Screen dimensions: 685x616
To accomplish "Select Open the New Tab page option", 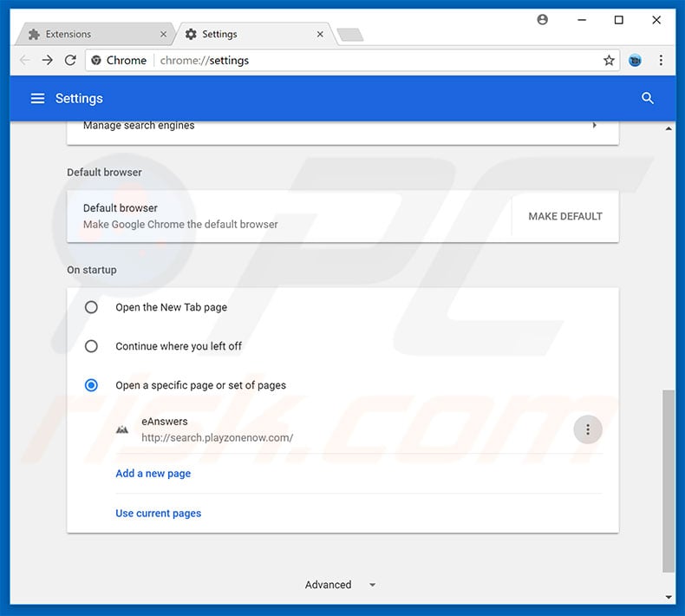I will pyautogui.click(x=91, y=307).
